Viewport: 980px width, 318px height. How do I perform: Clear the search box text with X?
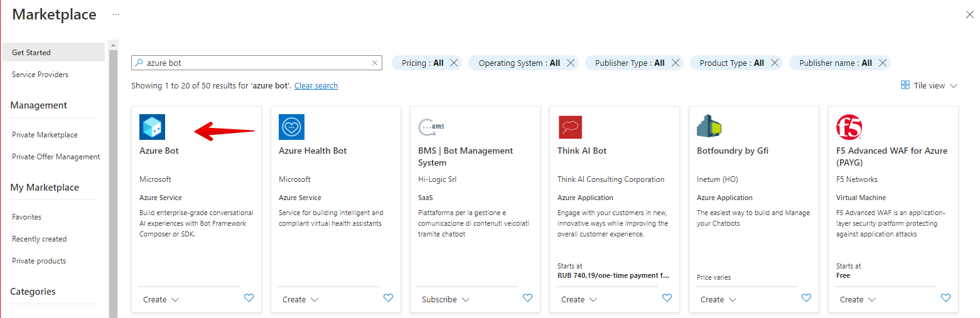pyautogui.click(x=375, y=63)
